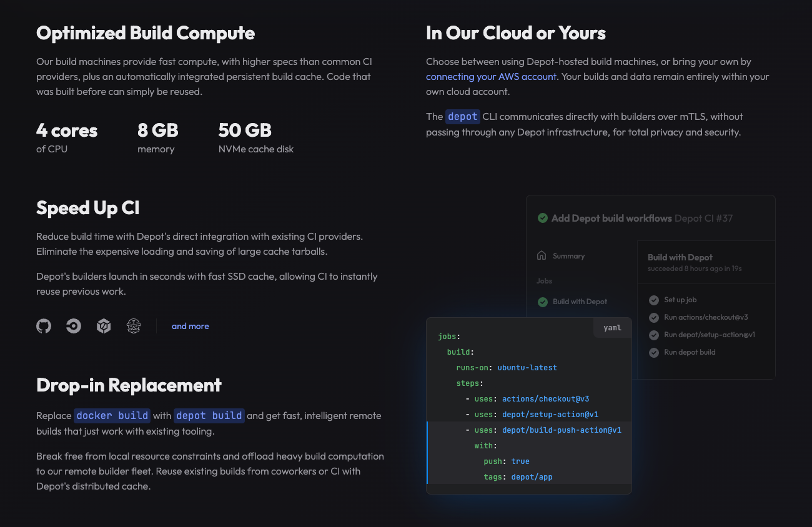Click the GitHub logo icon
This screenshot has height=527, width=812.
pos(44,326)
